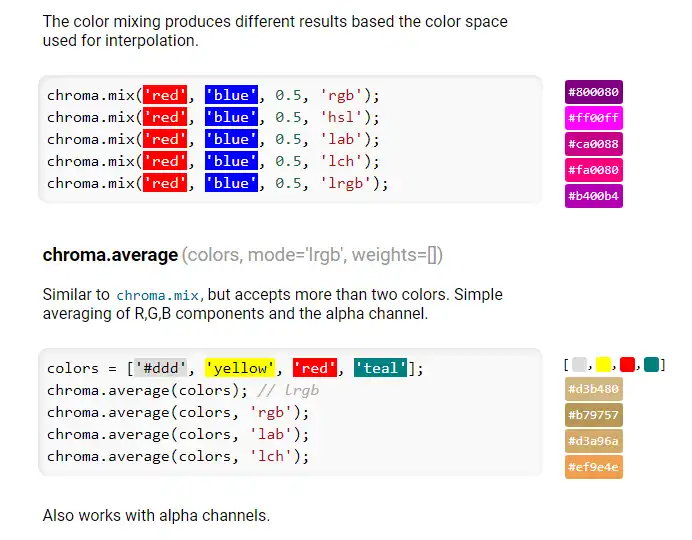Select the #b79757 rgb average swatch

coord(594,415)
